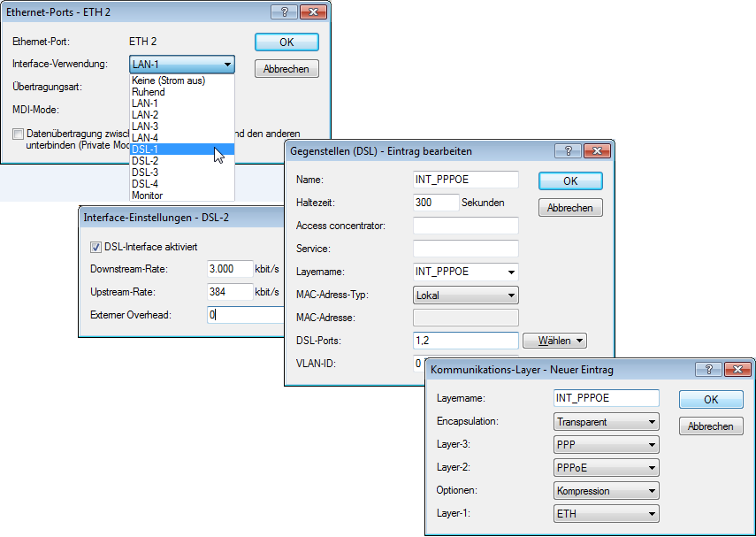Toggle DSL-Interface aktiviert checkbox

(96, 247)
